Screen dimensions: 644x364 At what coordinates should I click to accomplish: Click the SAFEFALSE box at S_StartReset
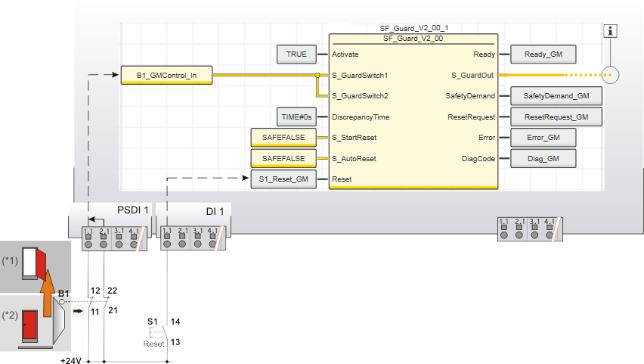(283, 138)
